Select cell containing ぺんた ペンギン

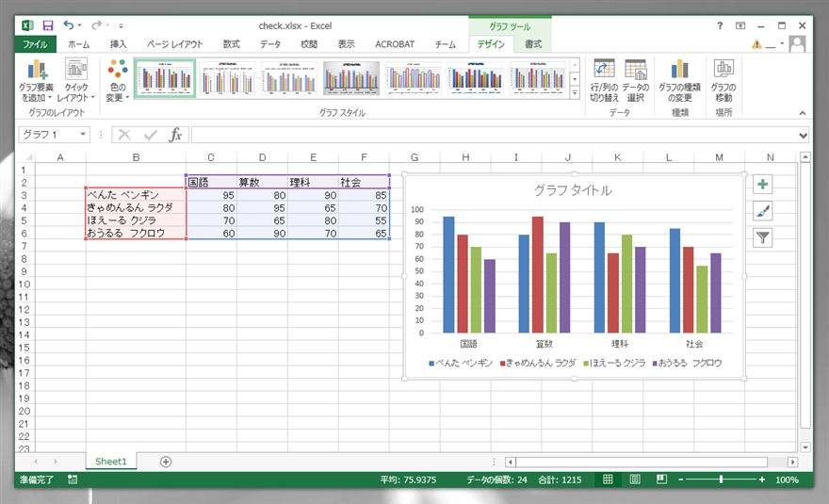point(136,195)
